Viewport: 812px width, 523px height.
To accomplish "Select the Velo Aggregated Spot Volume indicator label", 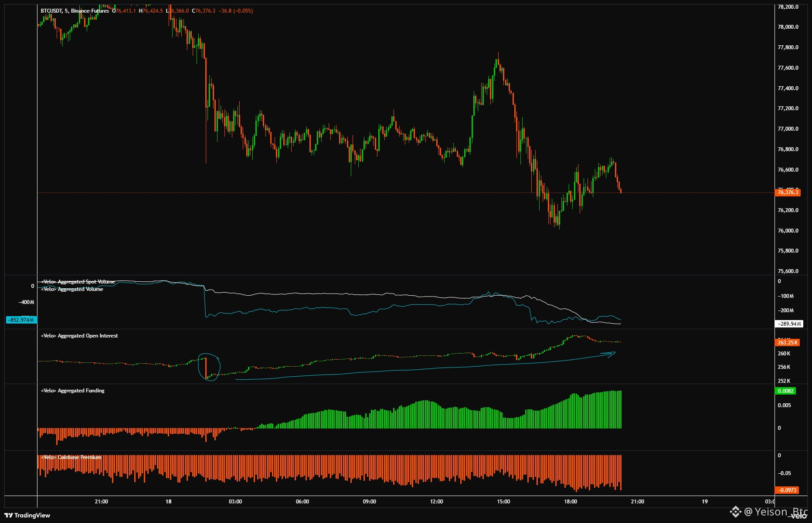I will click(x=78, y=282).
